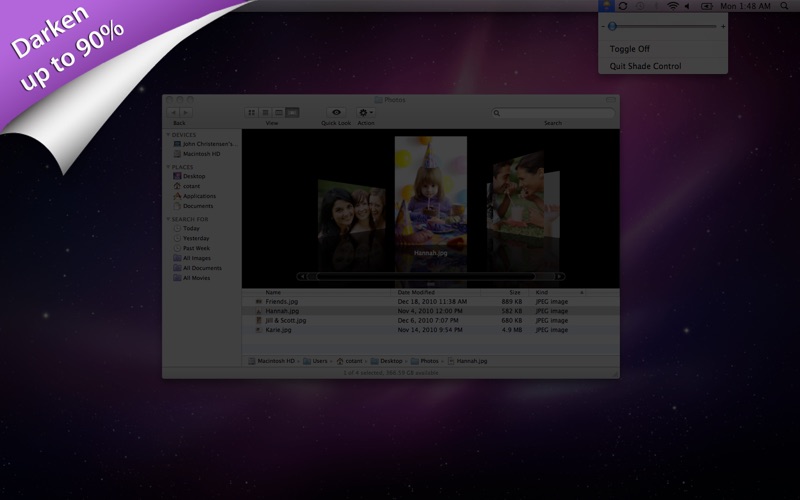Click the Quick Look eye icon
Viewport: 800px width, 500px height.
(x=336, y=112)
